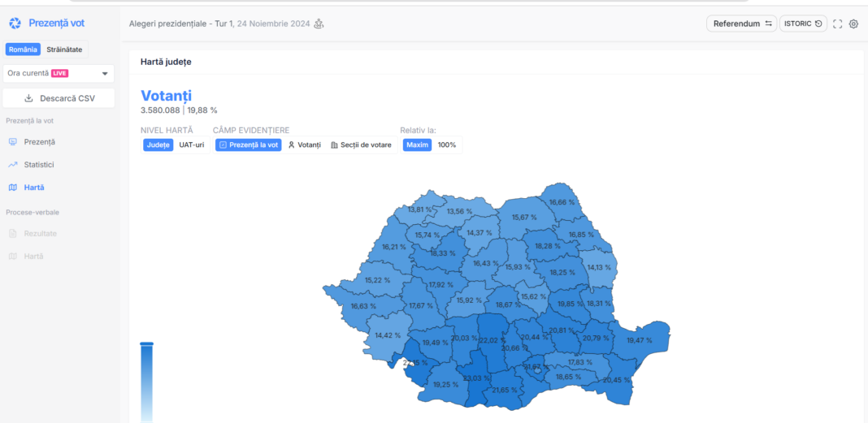Open the Statistici sidebar section

pyautogui.click(x=39, y=165)
